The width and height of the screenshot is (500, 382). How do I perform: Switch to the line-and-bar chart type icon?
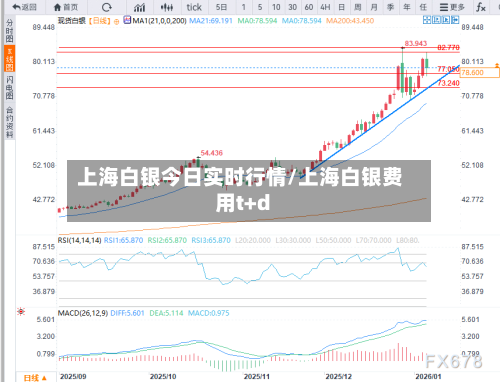[x=139, y=7]
